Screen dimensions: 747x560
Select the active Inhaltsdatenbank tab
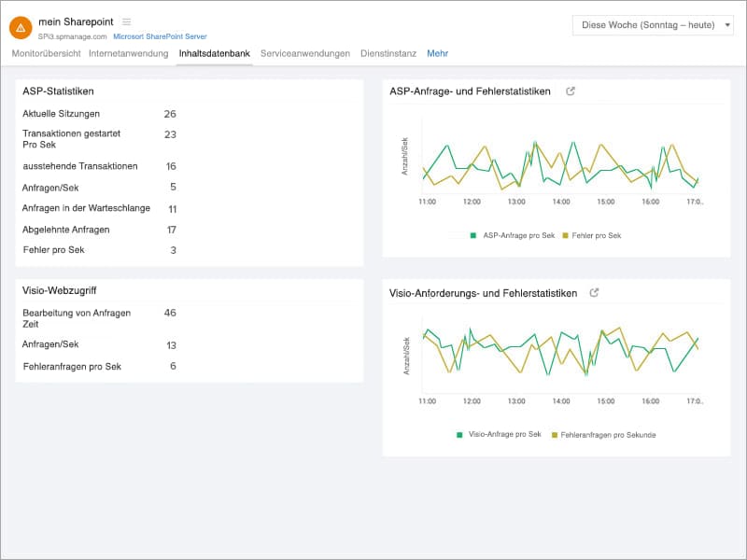pyautogui.click(x=216, y=54)
